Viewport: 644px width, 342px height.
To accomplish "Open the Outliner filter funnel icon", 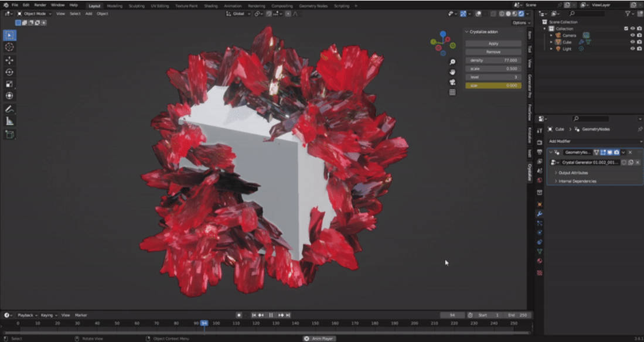I will pyautogui.click(x=628, y=13).
